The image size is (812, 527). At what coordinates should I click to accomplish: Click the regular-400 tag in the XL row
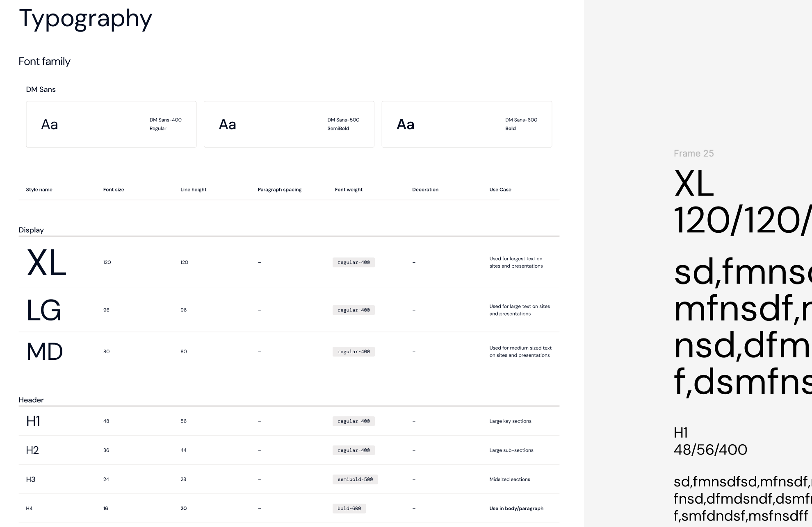354,262
